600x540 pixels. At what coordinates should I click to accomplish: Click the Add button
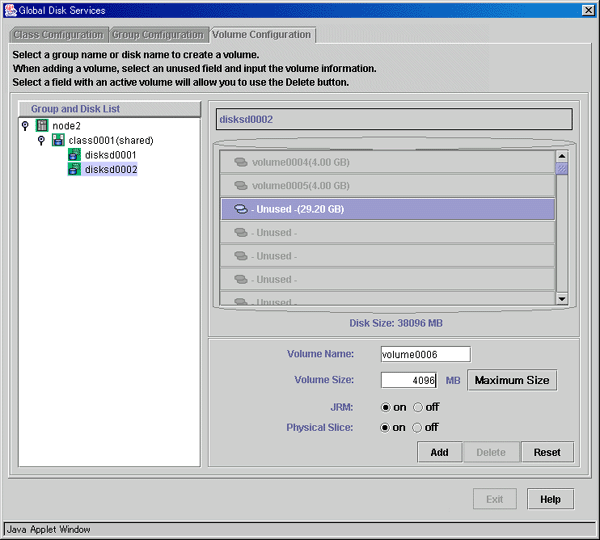pos(439,452)
